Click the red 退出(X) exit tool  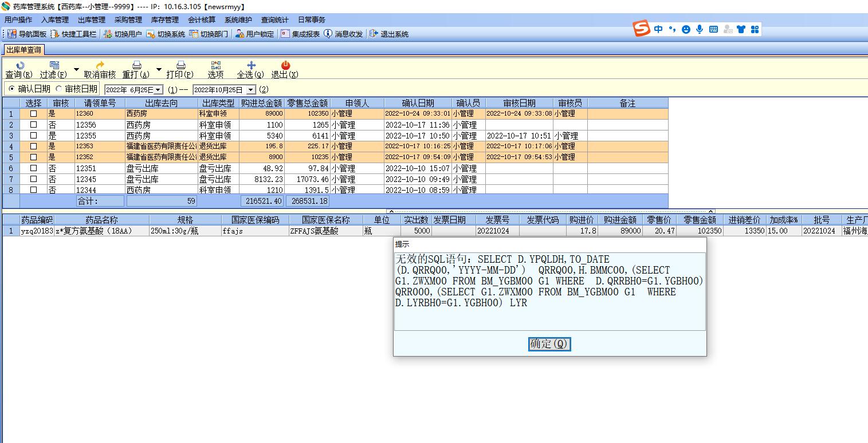285,70
